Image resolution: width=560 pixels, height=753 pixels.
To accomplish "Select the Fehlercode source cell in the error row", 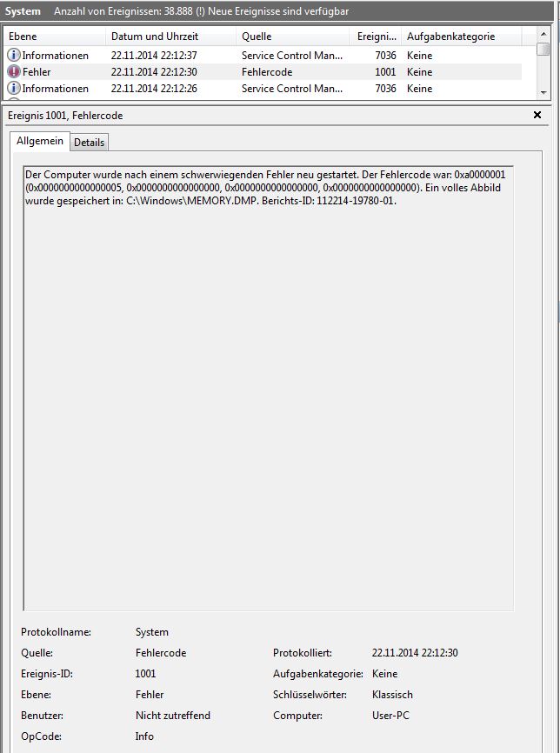I will click(267, 72).
